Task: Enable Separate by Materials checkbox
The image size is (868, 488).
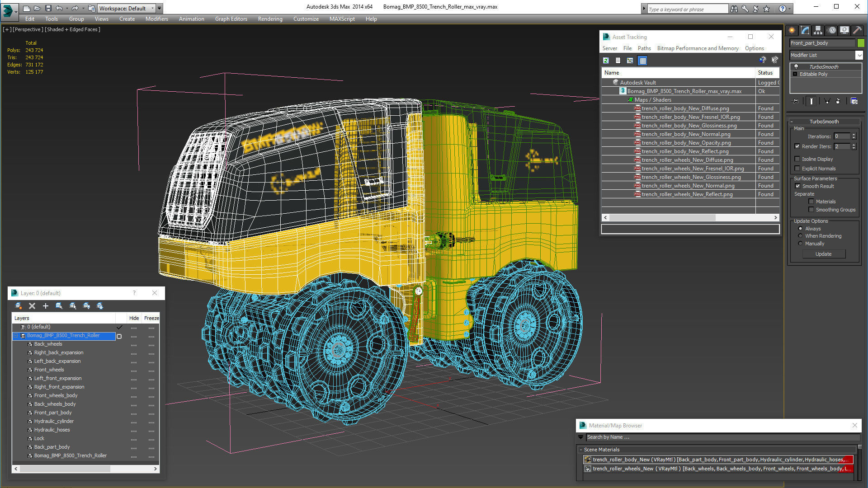Action: pyautogui.click(x=811, y=201)
